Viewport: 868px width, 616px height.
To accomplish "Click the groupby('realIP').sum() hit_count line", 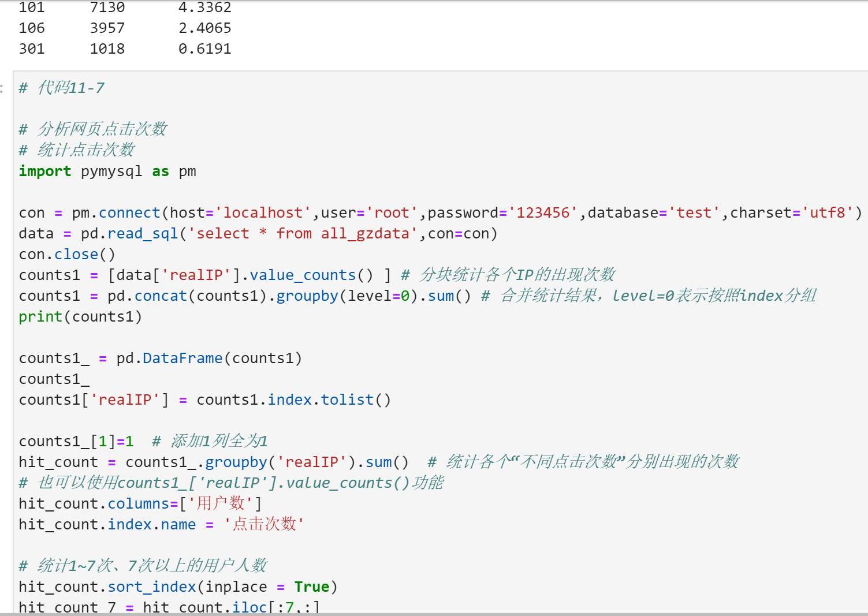I will coord(214,462).
